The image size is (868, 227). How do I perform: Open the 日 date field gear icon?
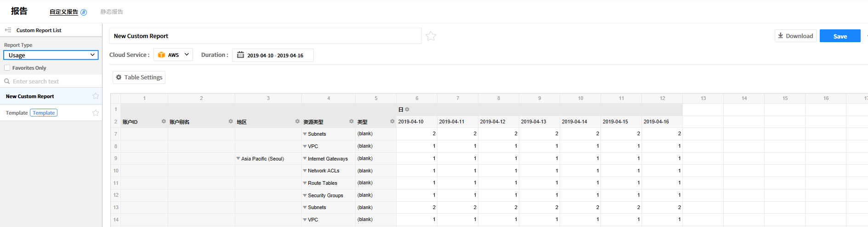(x=407, y=109)
